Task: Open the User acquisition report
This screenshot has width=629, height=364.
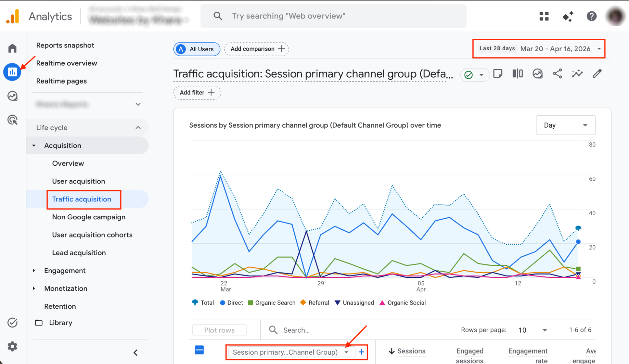Action: point(78,181)
